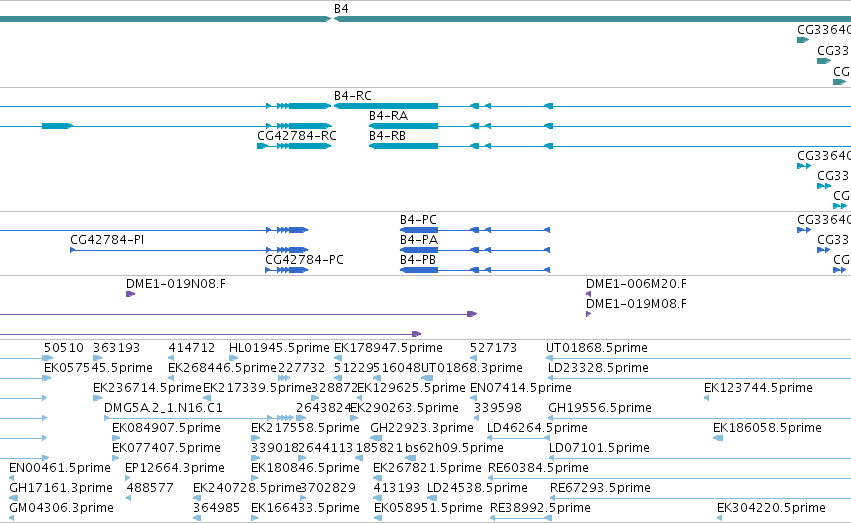Select the DME1-006M20.F clone label
Screen dimensions: 851x523
[636, 284]
